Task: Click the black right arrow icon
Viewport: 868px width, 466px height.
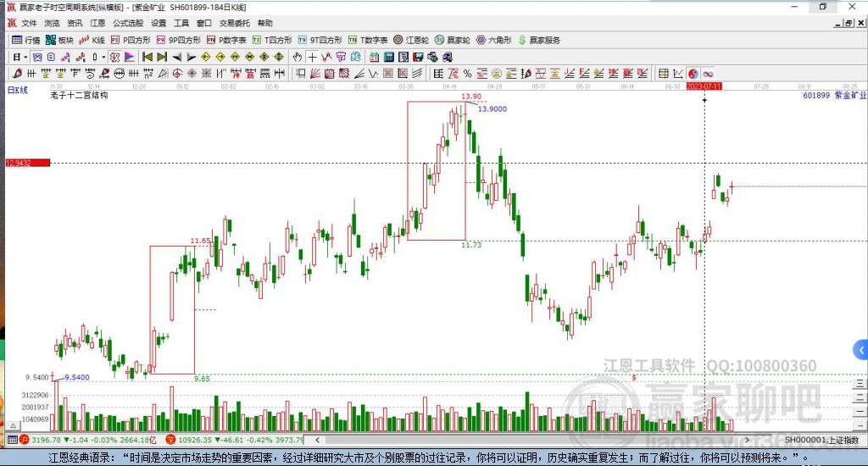Action: pyautogui.click(x=192, y=57)
